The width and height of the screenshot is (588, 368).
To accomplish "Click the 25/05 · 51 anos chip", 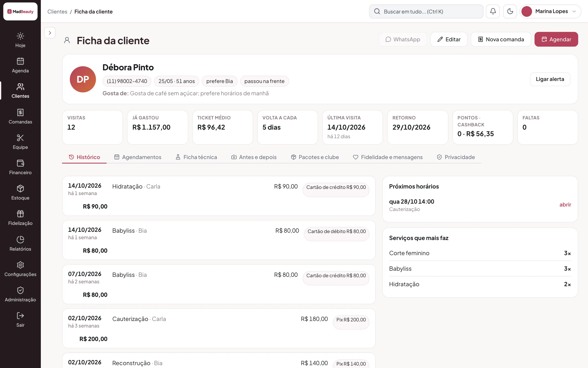I will (x=177, y=81).
